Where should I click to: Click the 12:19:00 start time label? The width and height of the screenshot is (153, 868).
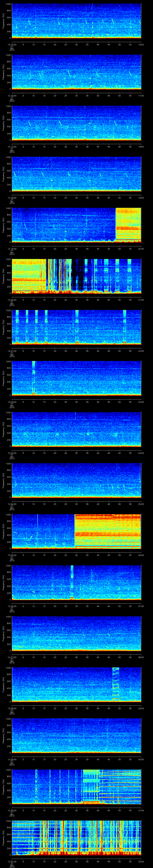pyautogui.click(x=12, y=249)
